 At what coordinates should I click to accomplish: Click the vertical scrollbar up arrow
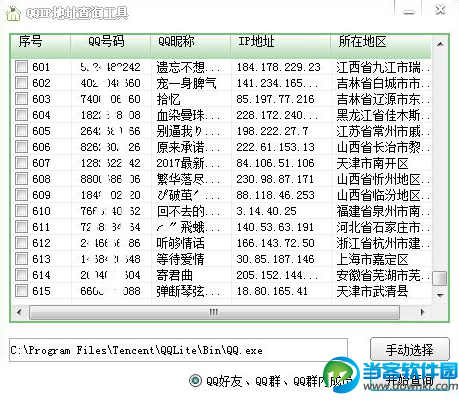440,44
